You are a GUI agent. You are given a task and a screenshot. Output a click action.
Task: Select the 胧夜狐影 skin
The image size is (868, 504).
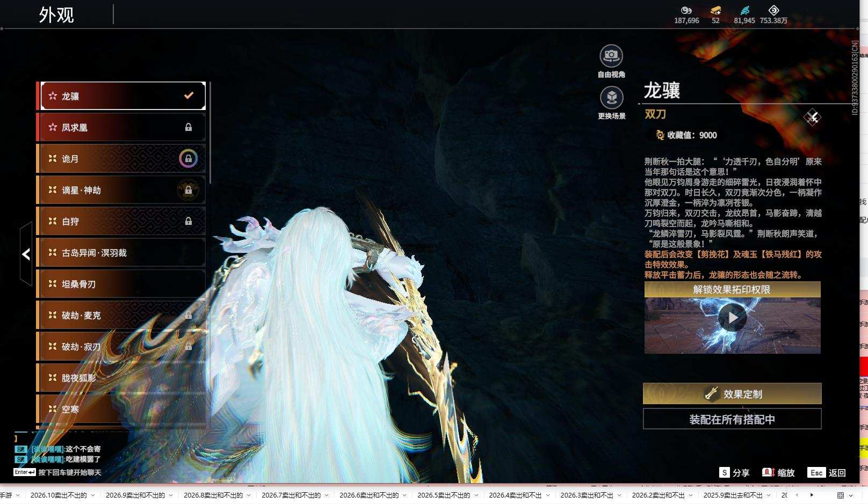click(121, 378)
